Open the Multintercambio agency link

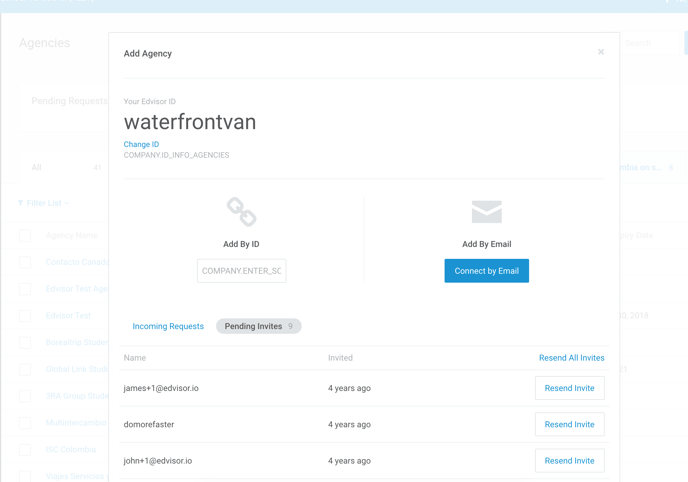76,423
